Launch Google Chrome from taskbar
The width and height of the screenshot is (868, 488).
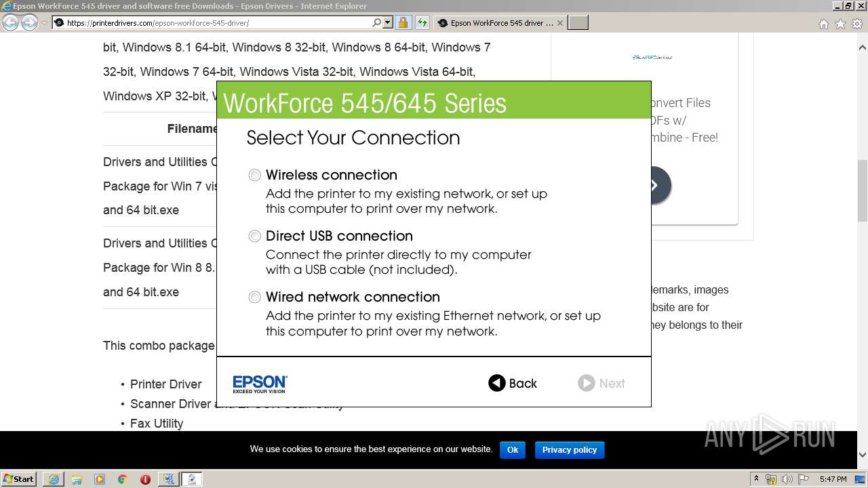coord(123,479)
